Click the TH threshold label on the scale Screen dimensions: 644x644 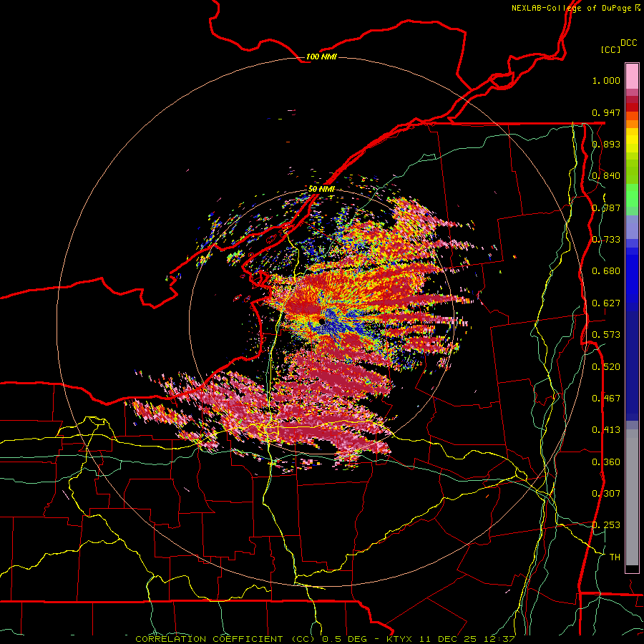click(x=615, y=557)
